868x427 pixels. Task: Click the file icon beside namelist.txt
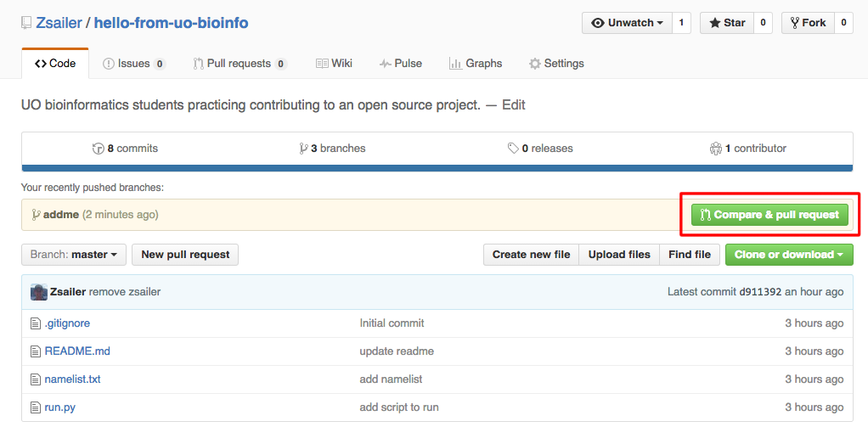[36, 379]
